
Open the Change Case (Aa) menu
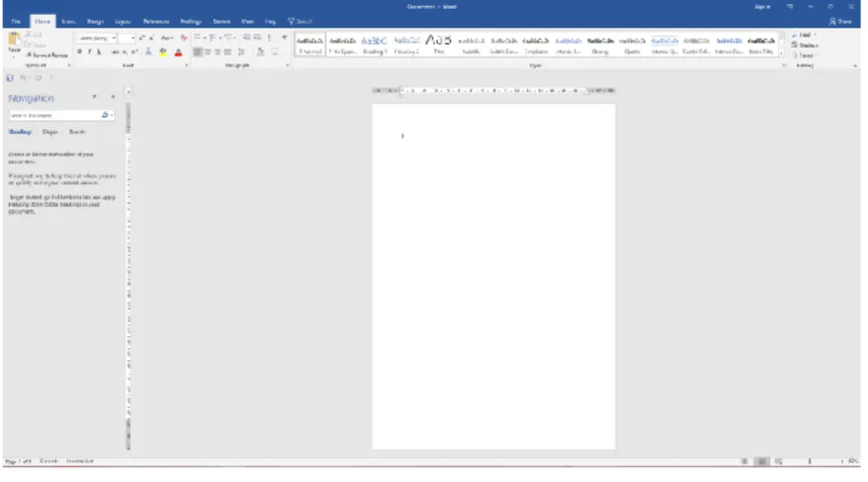[x=166, y=38]
